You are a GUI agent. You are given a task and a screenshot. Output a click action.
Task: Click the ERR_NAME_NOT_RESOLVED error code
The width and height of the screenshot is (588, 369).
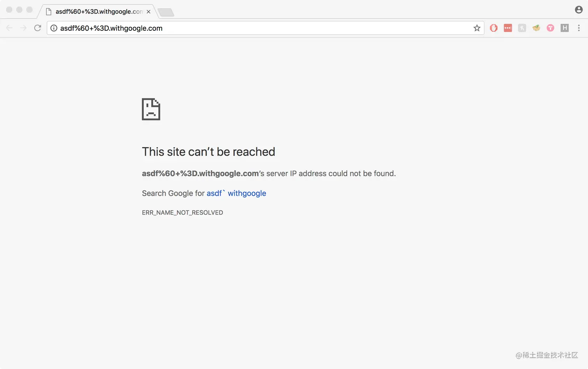[182, 213]
